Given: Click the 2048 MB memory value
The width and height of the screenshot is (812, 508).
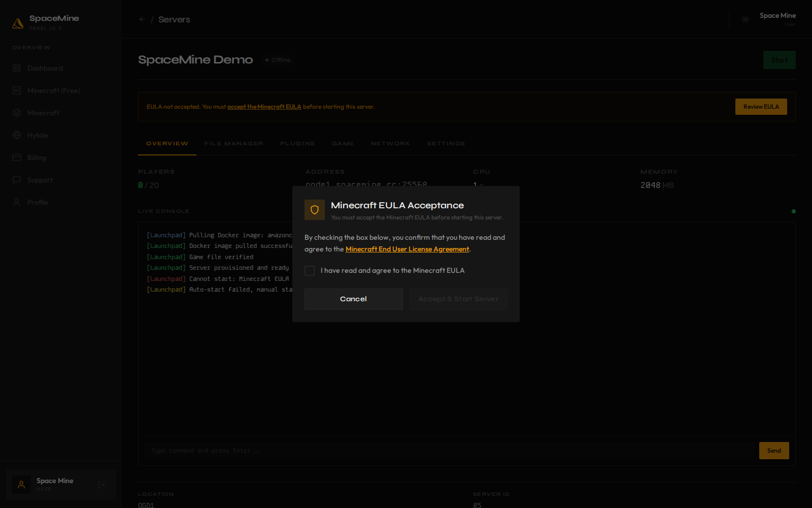Looking at the screenshot, I should tap(657, 185).
